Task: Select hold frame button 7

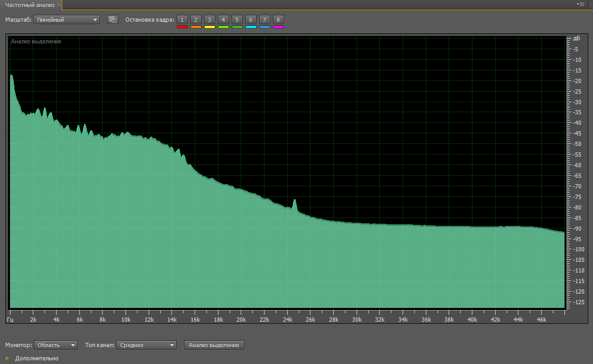Action: click(264, 20)
